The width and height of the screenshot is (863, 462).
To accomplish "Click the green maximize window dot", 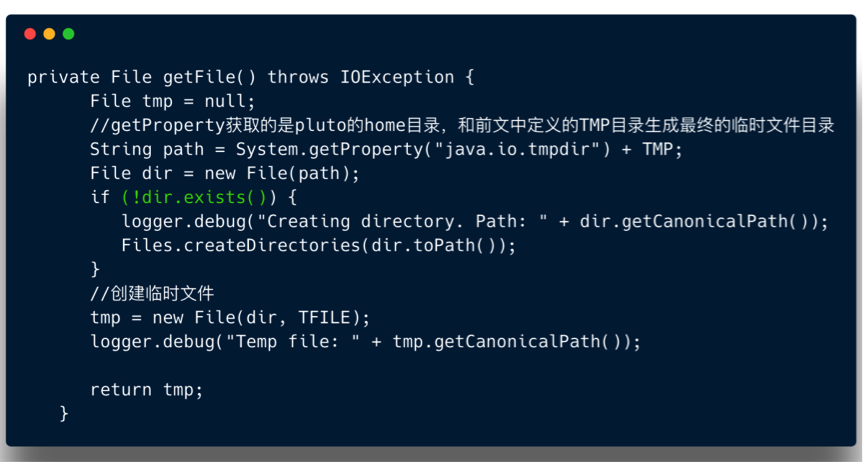I will click(68, 33).
